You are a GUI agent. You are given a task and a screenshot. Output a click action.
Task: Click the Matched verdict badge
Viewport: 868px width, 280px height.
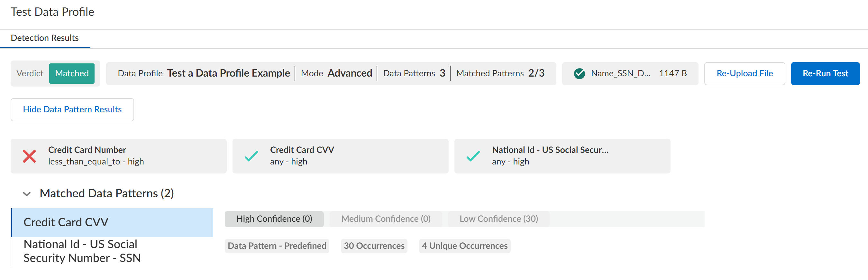point(72,74)
